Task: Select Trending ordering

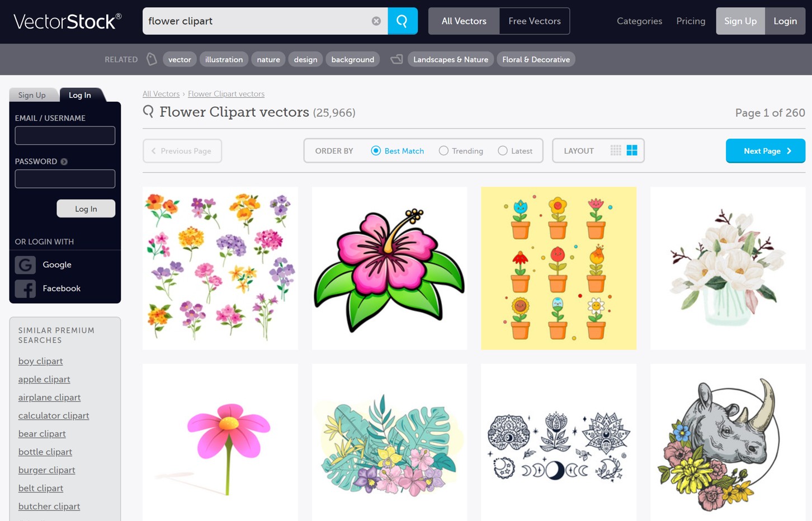Action: click(461, 151)
